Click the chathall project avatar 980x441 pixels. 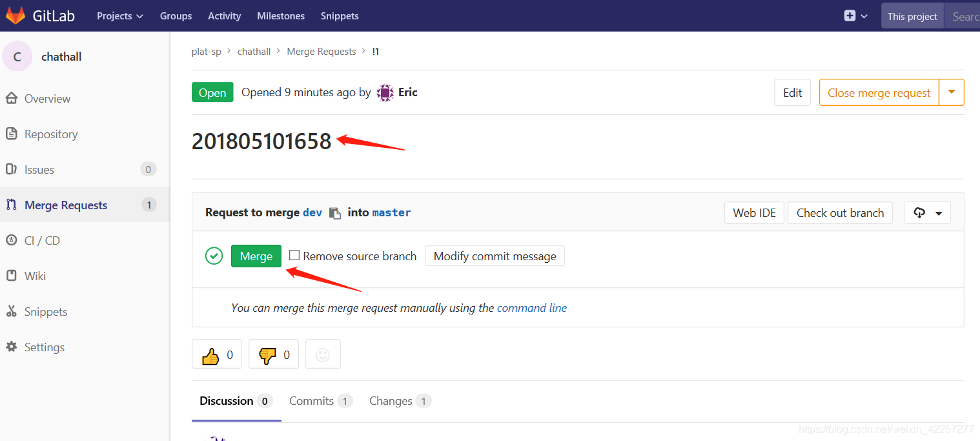[17, 57]
